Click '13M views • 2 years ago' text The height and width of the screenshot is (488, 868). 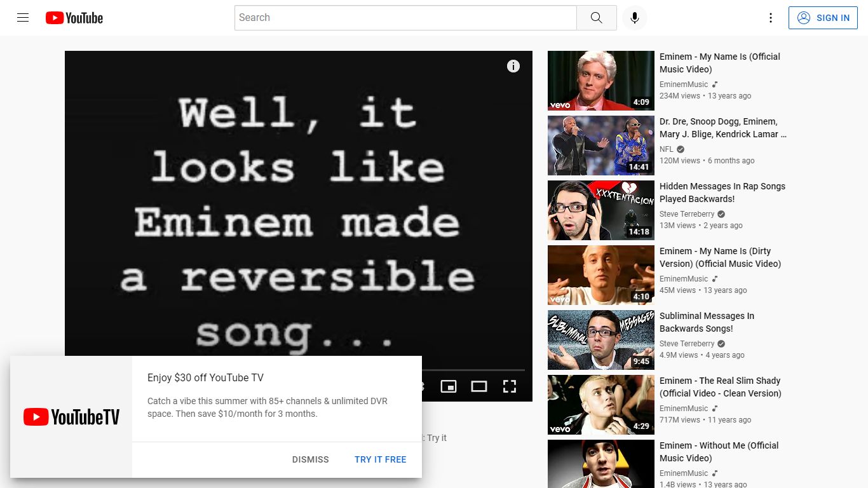701,226
